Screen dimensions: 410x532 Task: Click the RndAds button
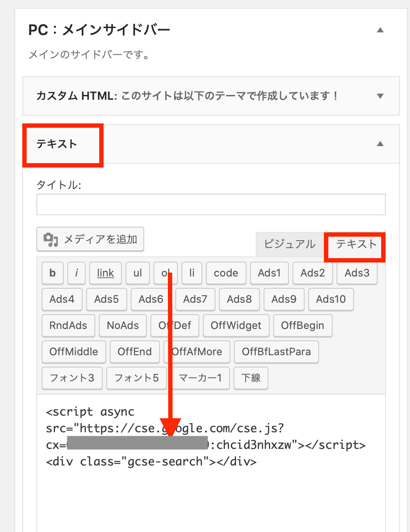click(x=68, y=325)
